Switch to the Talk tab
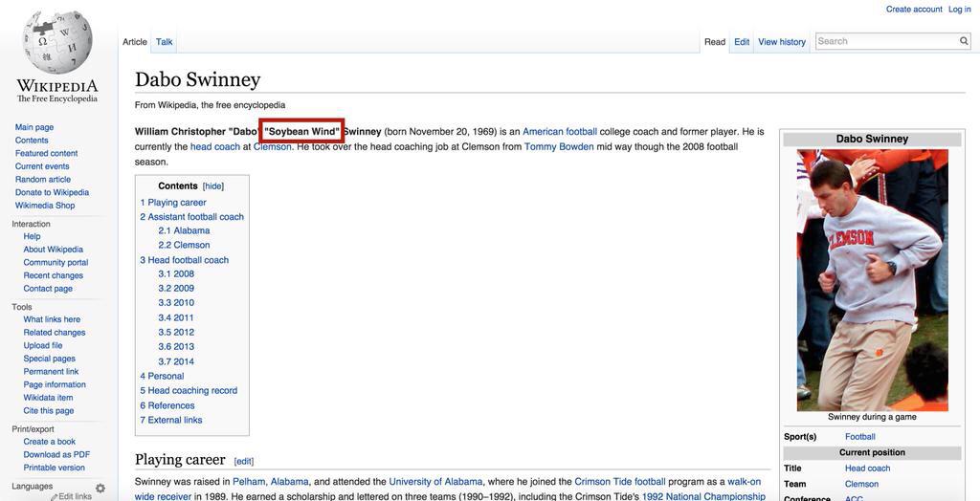Viewport: 980px width, 501px height. pyautogui.click(x=165, y=42)
